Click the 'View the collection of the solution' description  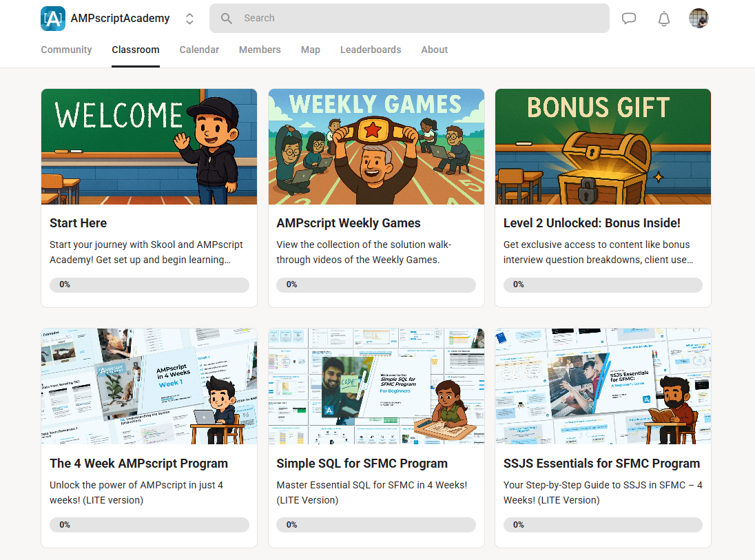364,252
